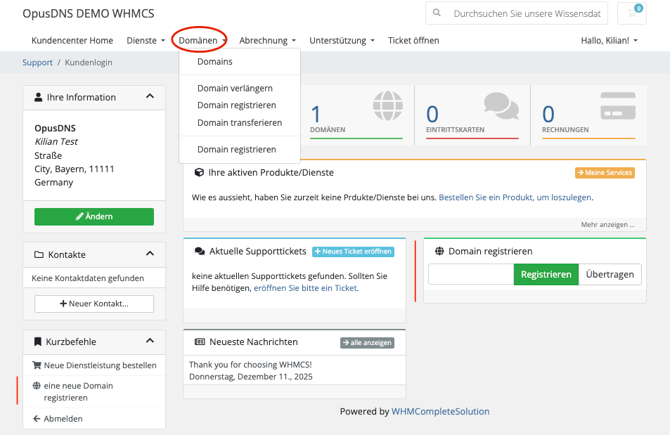Select Ticket öffnen in navigation
This screenshot has height=435, width=670.
point(414,41)
